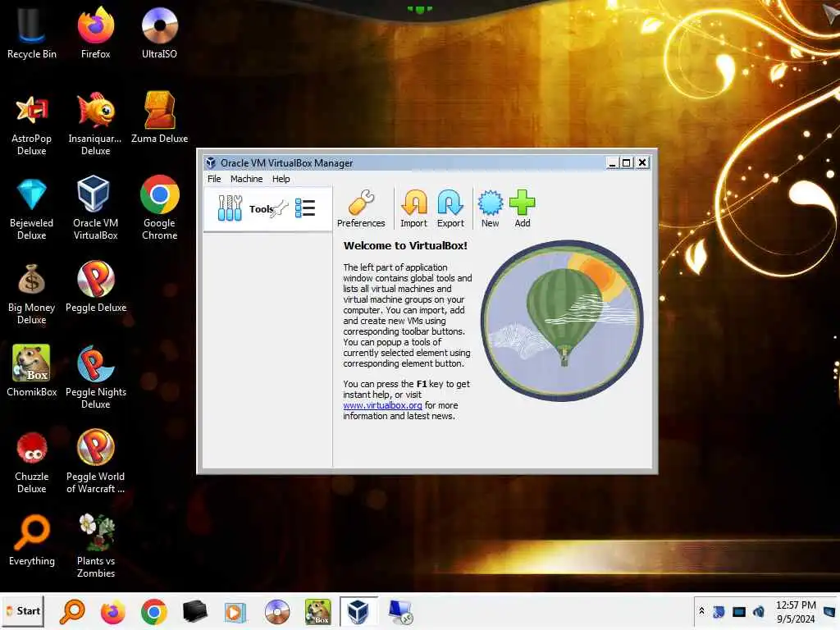Close the VirtualBox Manager window
Viewport: 840px width, 630px height.
643,163
